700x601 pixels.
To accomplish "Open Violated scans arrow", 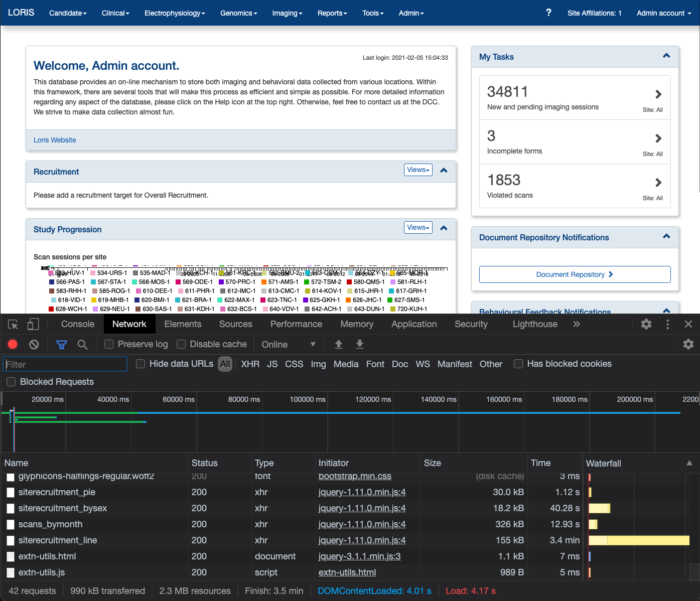I will [x=658, y=183].
